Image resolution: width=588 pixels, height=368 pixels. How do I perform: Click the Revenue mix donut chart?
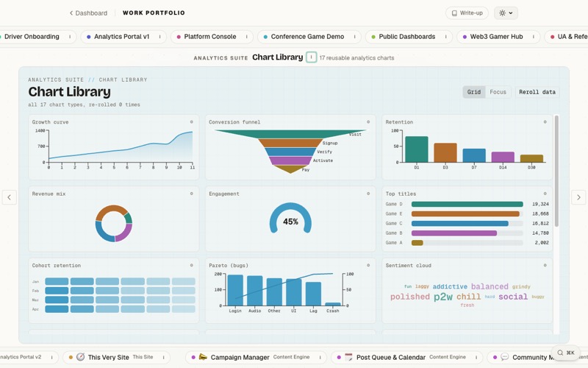(x=114, y=224)
